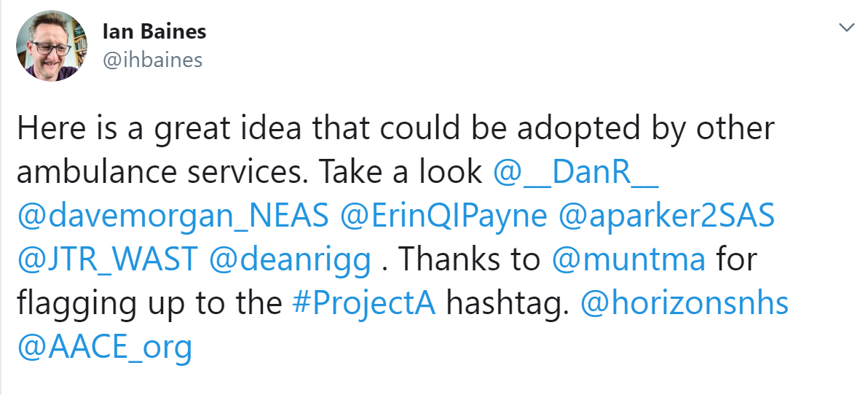Screen dimensions: 868x395
Task: Click the @ErinQIPayne mention
Action: [x=443, y=216]
